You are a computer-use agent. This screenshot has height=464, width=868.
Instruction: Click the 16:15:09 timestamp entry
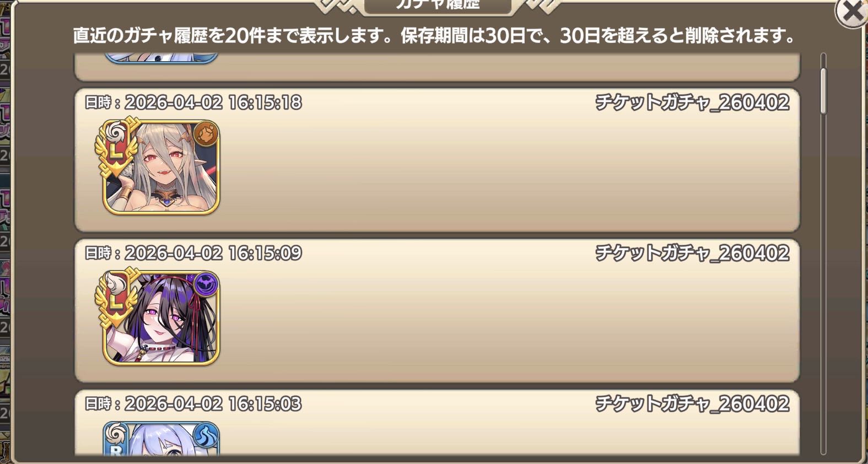click(x=193, y=253)
